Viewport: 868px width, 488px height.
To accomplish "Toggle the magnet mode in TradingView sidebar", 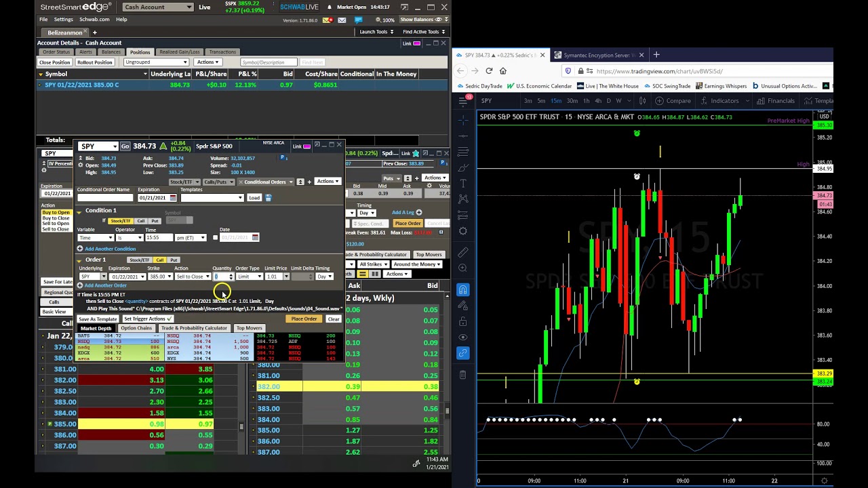I will click(x=463, y=289).
